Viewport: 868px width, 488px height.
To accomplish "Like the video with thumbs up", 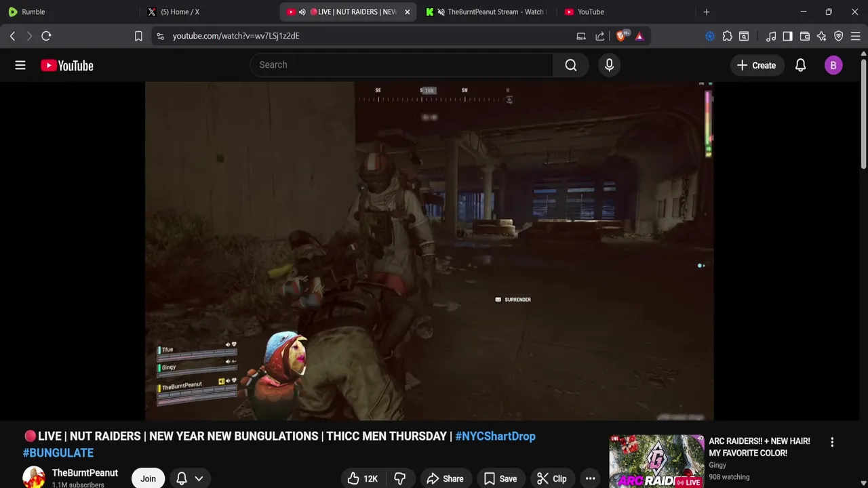I will coord(362,479).
